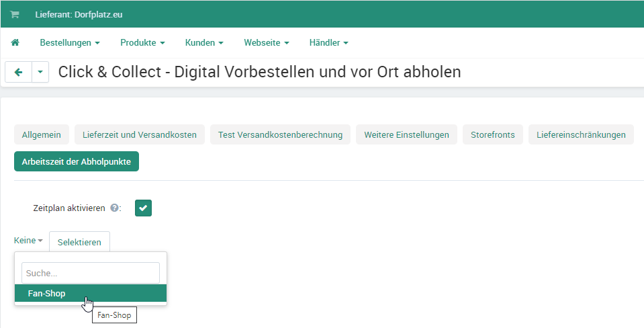
Task: Go to home via house icon
Action: (15, 42)
